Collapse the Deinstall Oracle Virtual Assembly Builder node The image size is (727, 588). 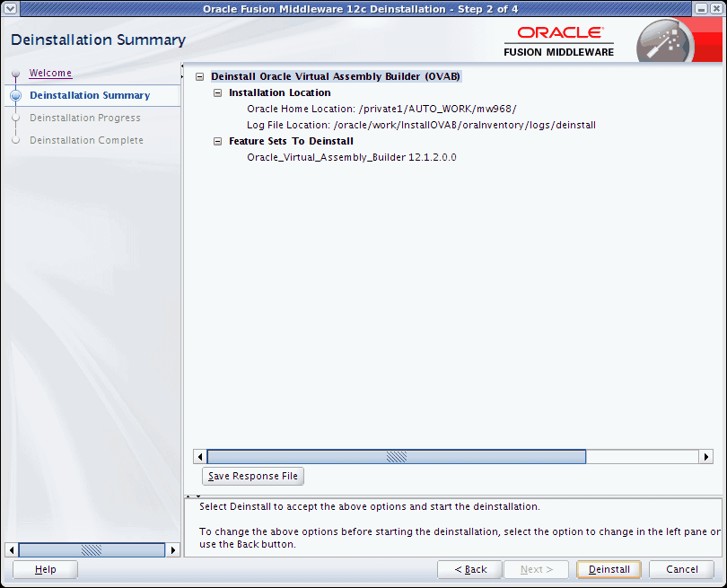pos(200,77)
